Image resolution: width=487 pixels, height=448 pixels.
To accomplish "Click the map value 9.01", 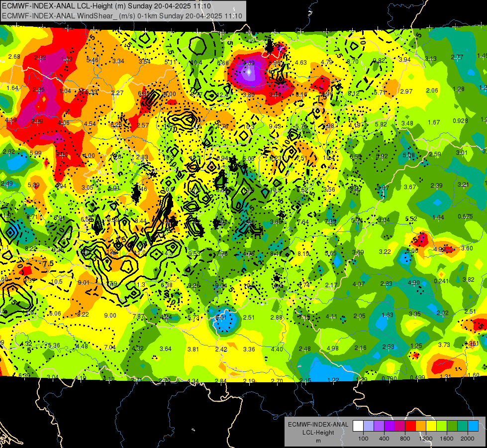I will (x=84, y=282).
